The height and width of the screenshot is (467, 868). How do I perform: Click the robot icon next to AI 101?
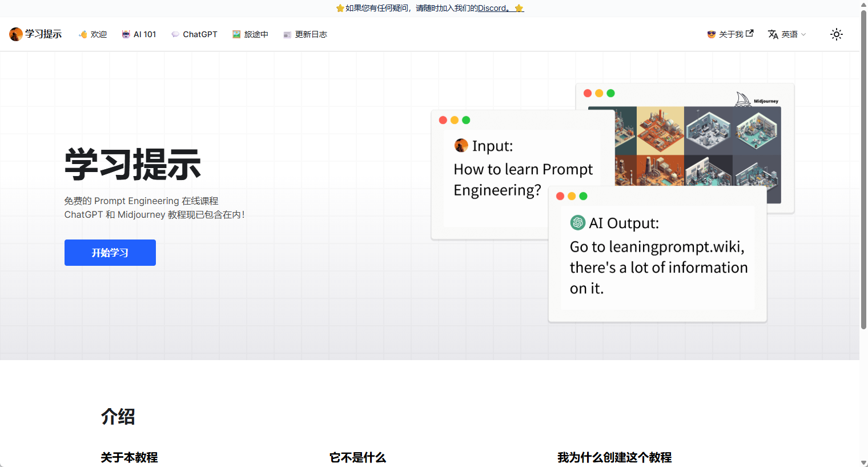pyautogui.click(x=126, y=34)
